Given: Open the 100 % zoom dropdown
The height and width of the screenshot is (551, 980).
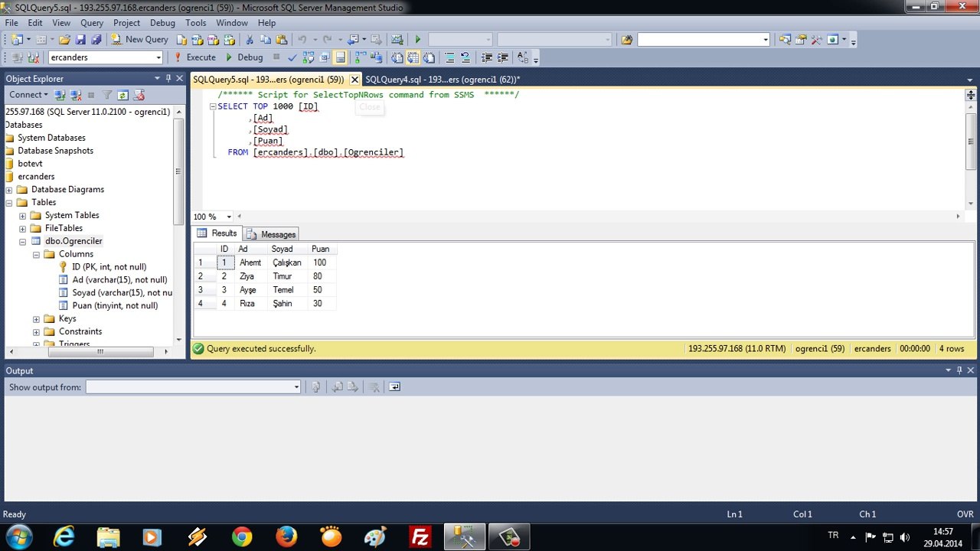Looking at the screenshot, I should (x=228, y=217).
